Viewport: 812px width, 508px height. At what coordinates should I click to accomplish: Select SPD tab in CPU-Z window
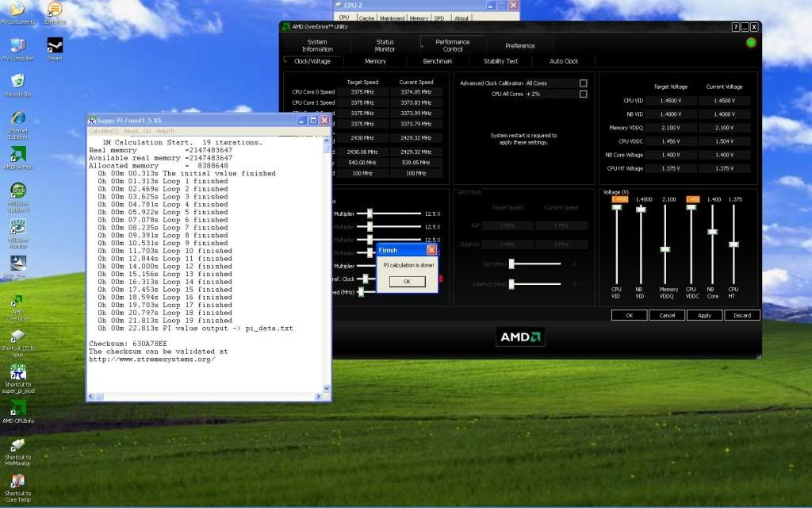point(439,18)
